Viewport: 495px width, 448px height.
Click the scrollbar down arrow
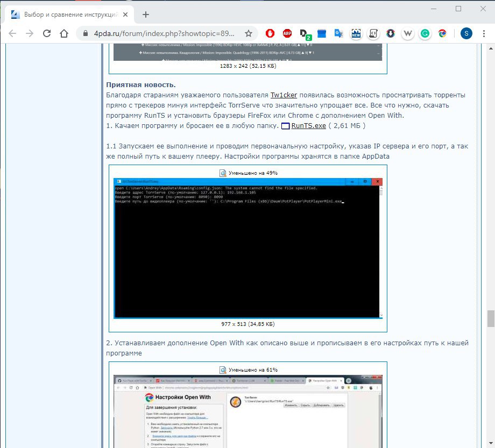click(x=491, y=444)
